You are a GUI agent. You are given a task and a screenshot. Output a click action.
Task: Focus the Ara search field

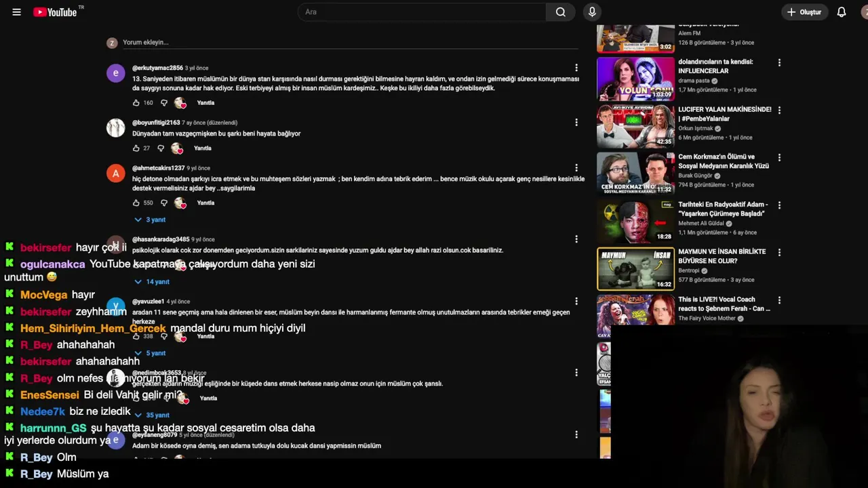coord(422,12)
